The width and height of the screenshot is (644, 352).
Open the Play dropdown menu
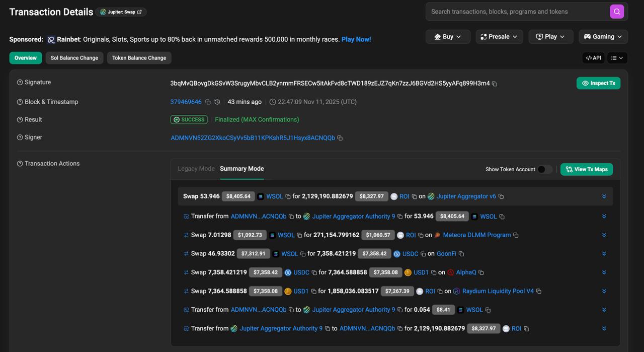[550, 37]
